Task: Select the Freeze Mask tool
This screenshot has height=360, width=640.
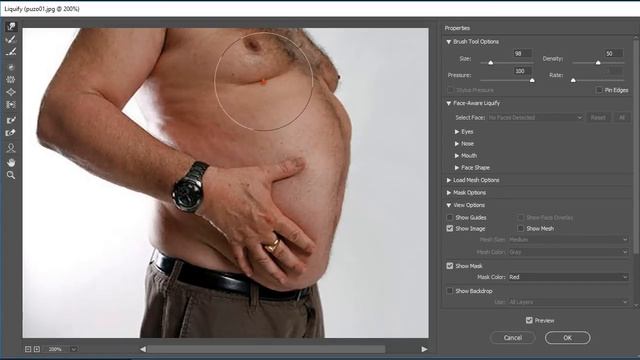Action: point(11,120)
